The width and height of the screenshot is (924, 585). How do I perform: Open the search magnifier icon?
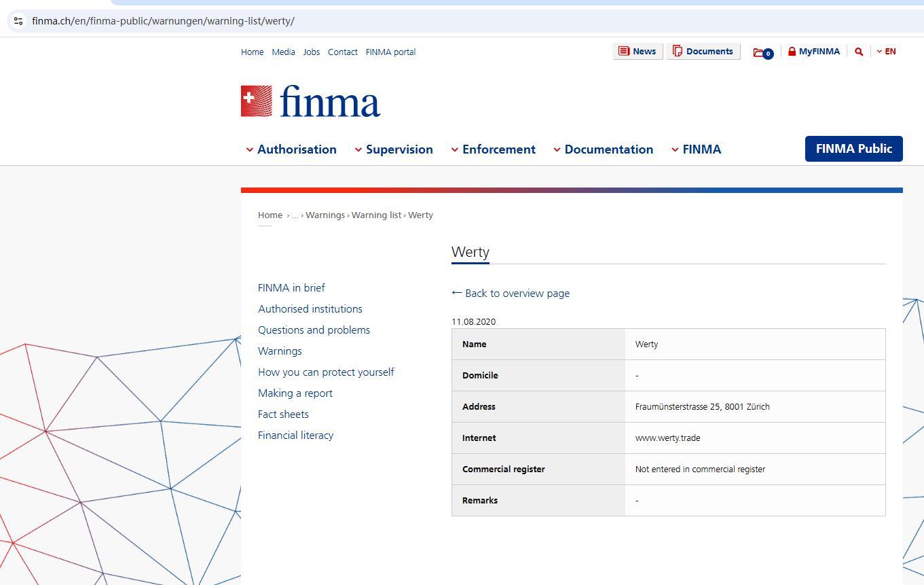pos(859,52)
